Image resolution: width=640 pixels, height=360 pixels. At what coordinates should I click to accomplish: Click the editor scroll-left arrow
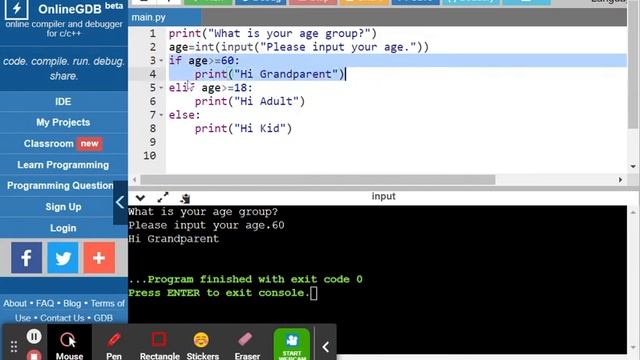coord(134,180)
